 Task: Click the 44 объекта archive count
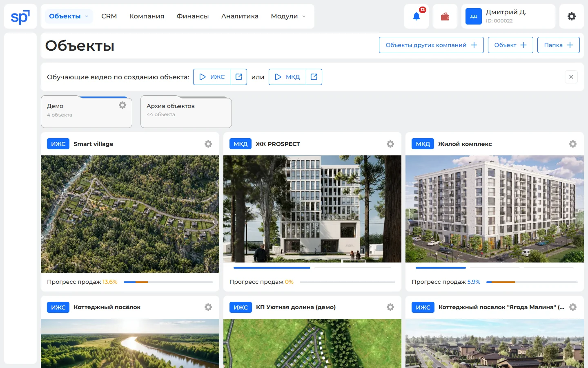point(161,114)
